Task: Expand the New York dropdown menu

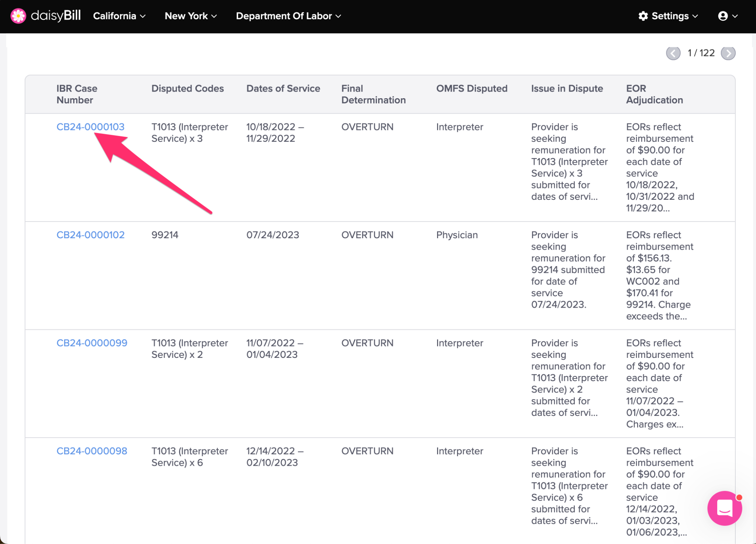Action: [191, 16]
